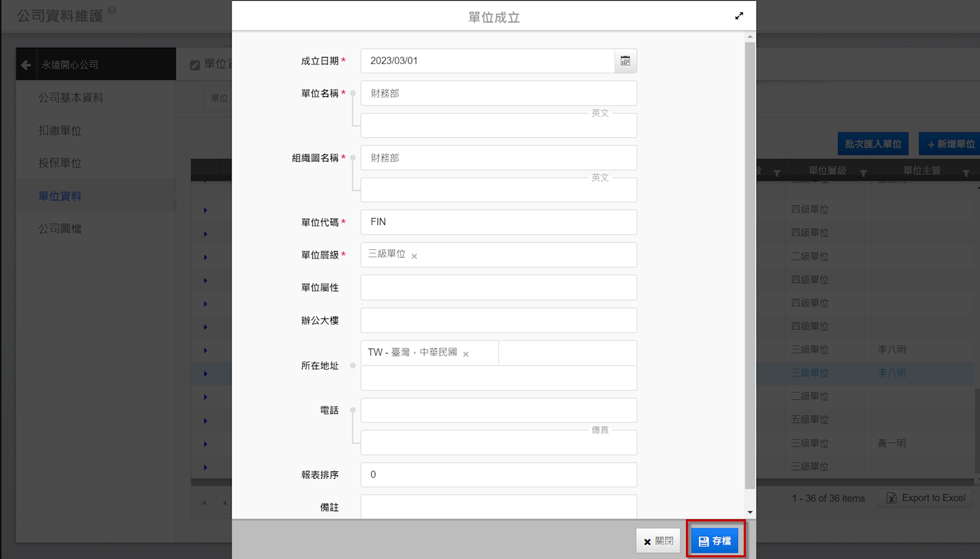The width and height of the screenshot is (980, 559).
Task: Open the 辦公大樓 dropdown field
Action: (498, 320)
